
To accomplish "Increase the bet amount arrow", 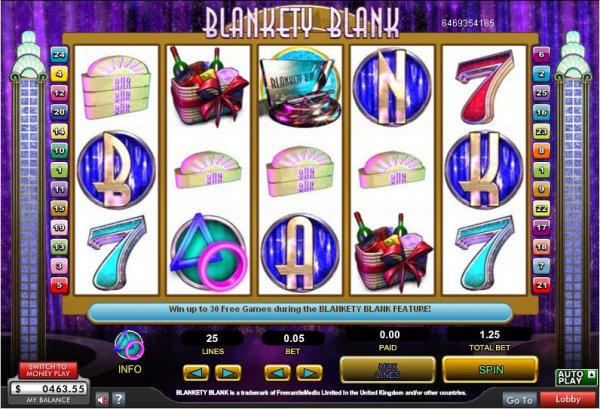I will pyautogui.click(x=309, y=373).
